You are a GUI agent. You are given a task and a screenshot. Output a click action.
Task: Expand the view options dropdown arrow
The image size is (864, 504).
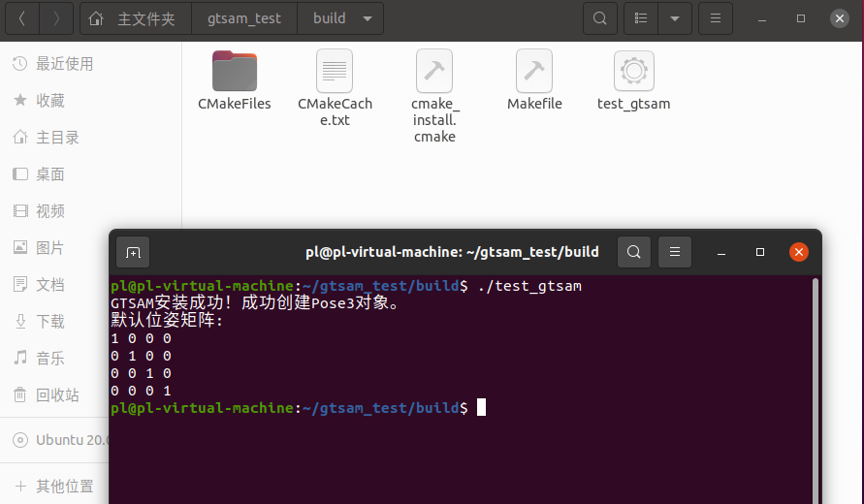coord(675,18)
